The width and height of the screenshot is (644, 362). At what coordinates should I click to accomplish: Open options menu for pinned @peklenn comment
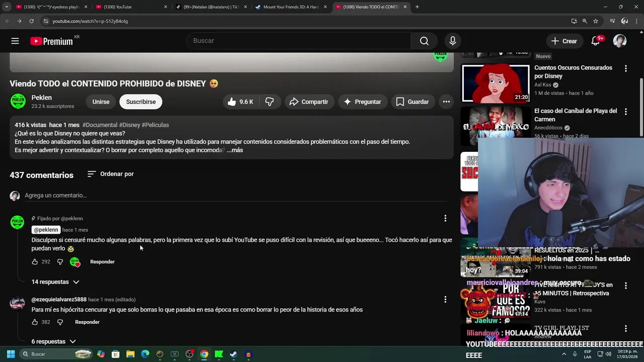(445, 218)
